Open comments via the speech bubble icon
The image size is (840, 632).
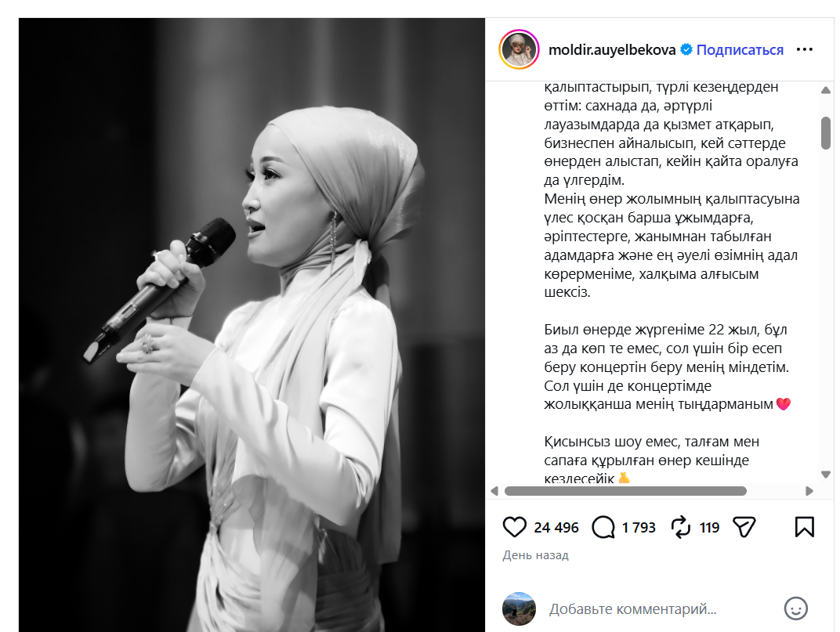[x=603, y=527]
